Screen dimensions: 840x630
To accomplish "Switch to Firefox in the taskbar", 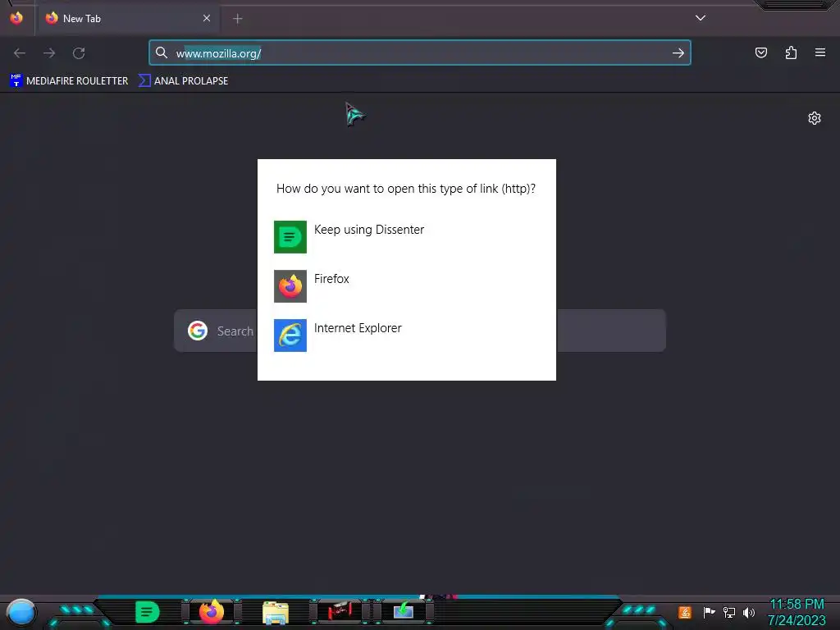I will click(x=212, y=612).
